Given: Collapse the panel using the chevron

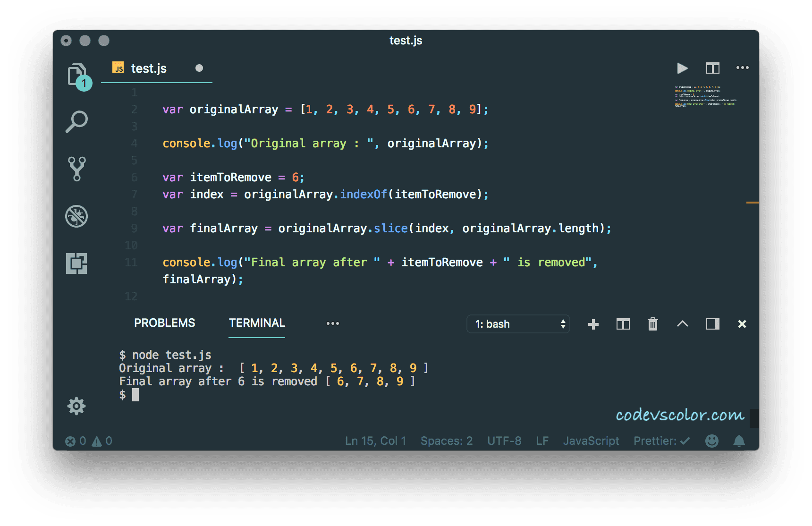Looking at the screenshot, I should point(682,324).
